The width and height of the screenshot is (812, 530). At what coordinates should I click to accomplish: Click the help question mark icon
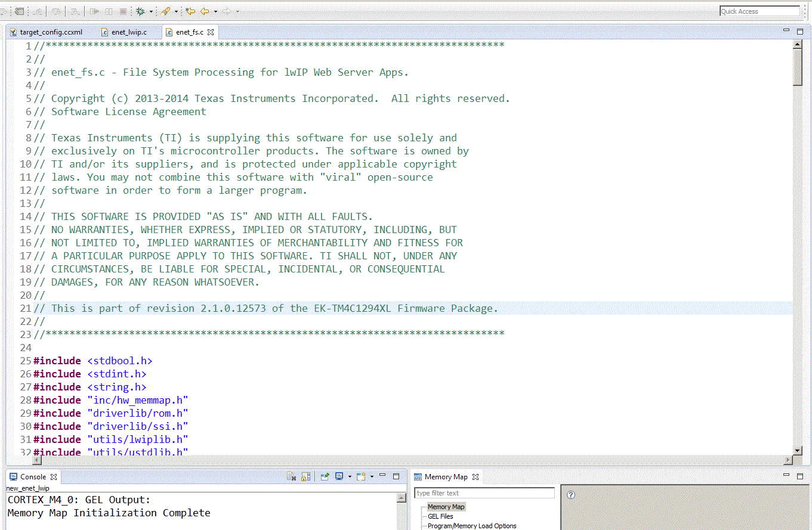[x=571, y=495]
